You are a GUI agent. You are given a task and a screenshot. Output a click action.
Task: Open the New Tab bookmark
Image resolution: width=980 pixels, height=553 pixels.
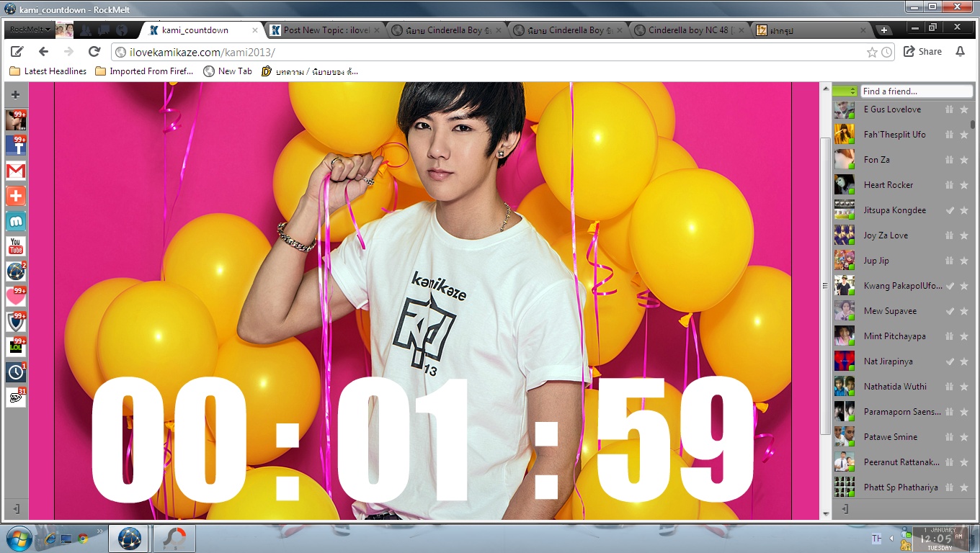pos(228,71)
